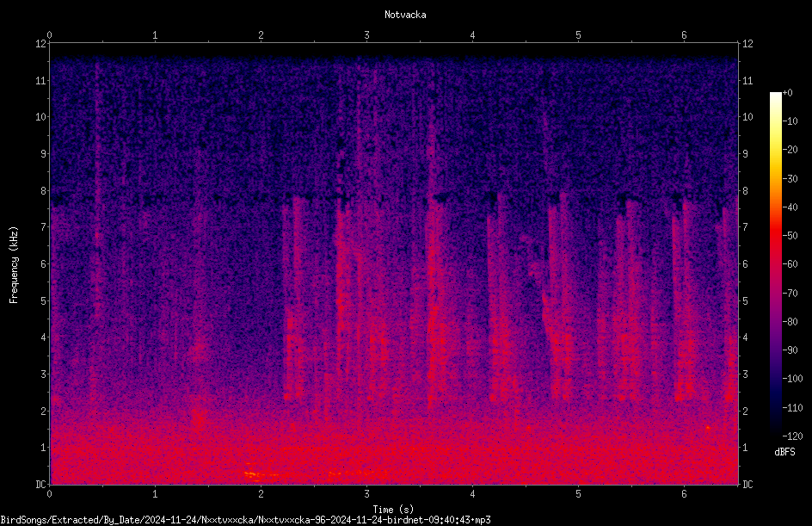Click the bright yellow low-frequency spot near 2 seconds
The image size is (812, 526).
[254, 473]
